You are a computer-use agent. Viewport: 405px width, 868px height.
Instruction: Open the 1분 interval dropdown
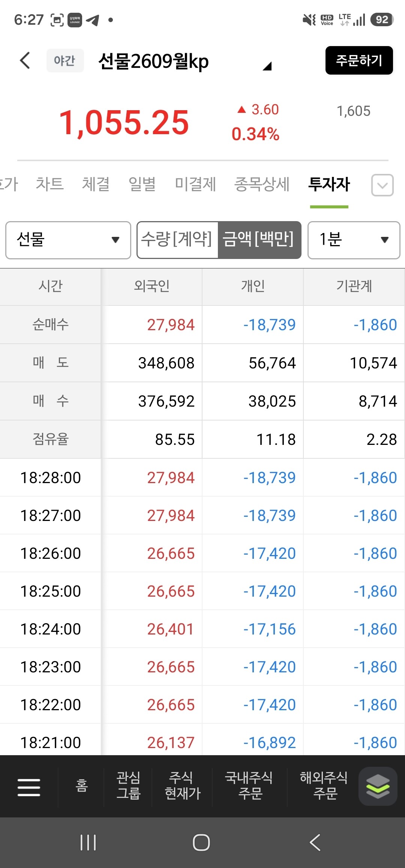tap(354, 240)
